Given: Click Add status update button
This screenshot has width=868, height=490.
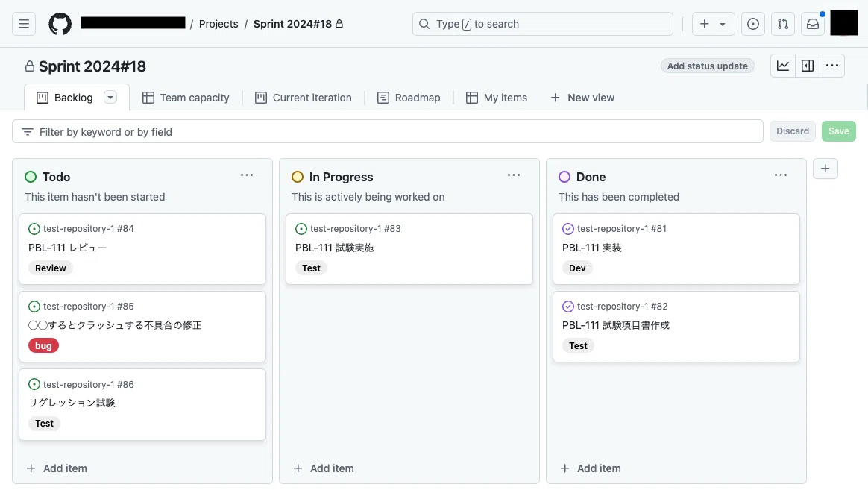Looking at the screenshot, I should point(707,66).
